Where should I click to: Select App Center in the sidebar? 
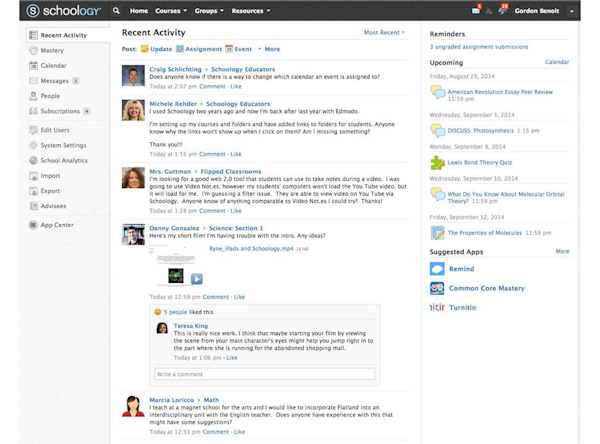57,225
